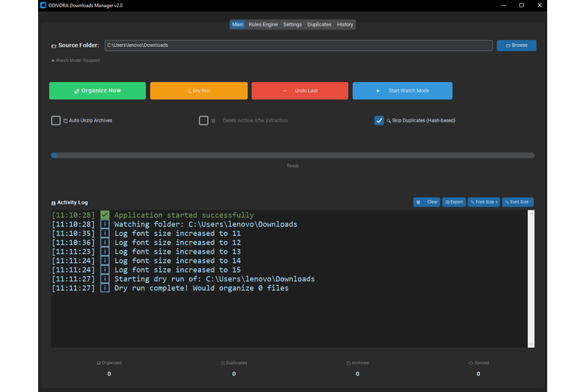Click the Organized count value
Image resolution: width=586 pixels, height=392 pixels.
pyautogui.click(x=109, y=374)
